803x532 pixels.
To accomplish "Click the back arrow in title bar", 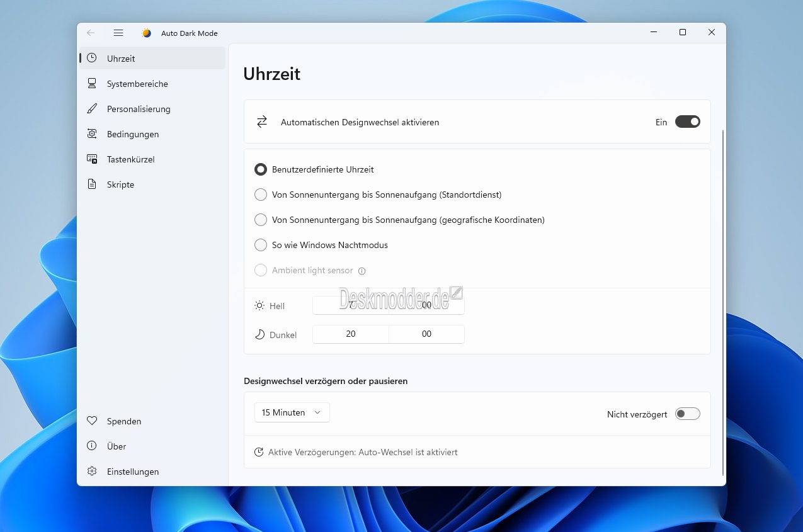I will [91, 33].
